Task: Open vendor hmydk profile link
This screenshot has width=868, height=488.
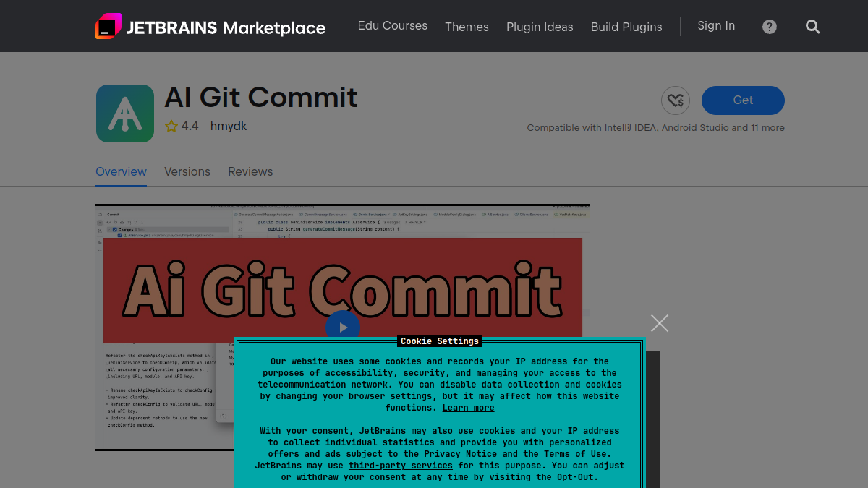Action: tap(229, 126)
